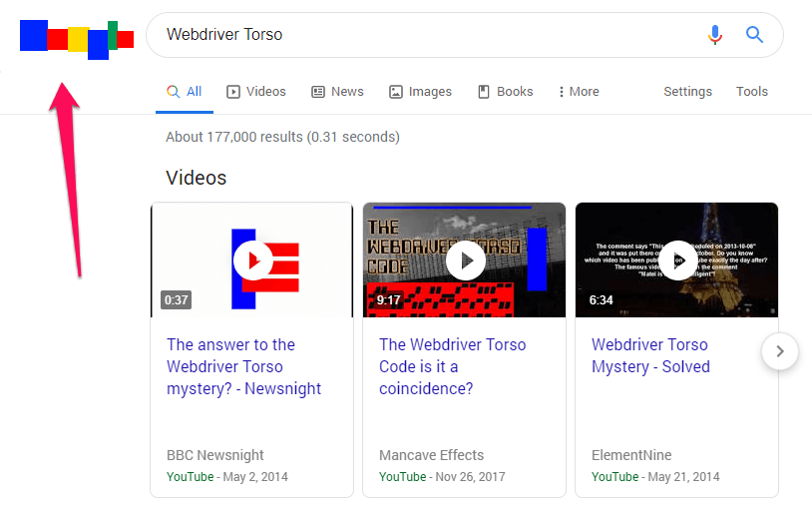
Task: Click the 9:17 duration label
Action: tap(388, 300)
